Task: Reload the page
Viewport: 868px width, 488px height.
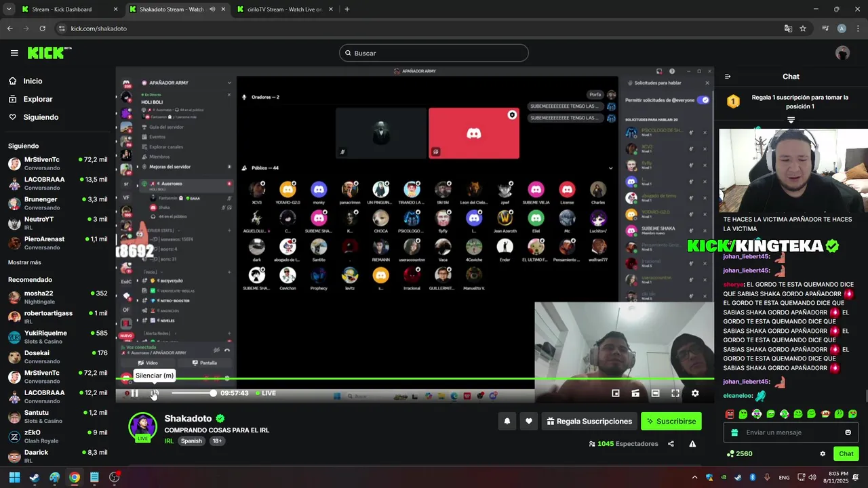Action: pos(42,28)
